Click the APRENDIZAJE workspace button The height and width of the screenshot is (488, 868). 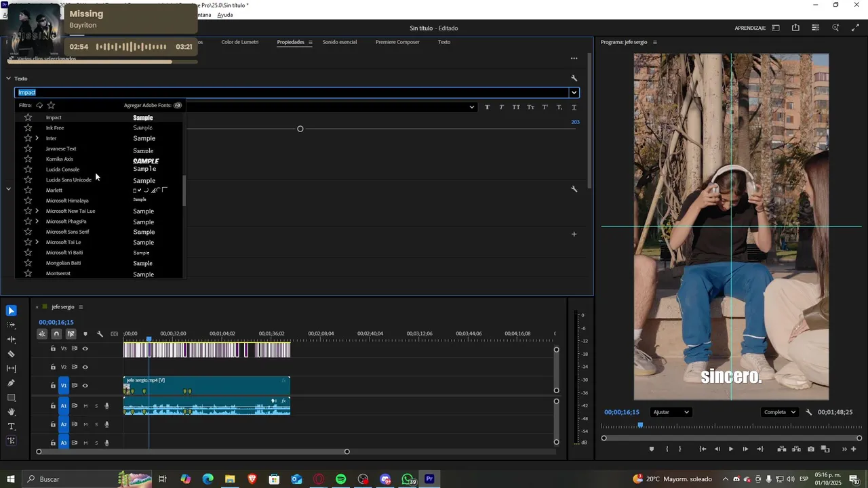click(x=750, y=28)
